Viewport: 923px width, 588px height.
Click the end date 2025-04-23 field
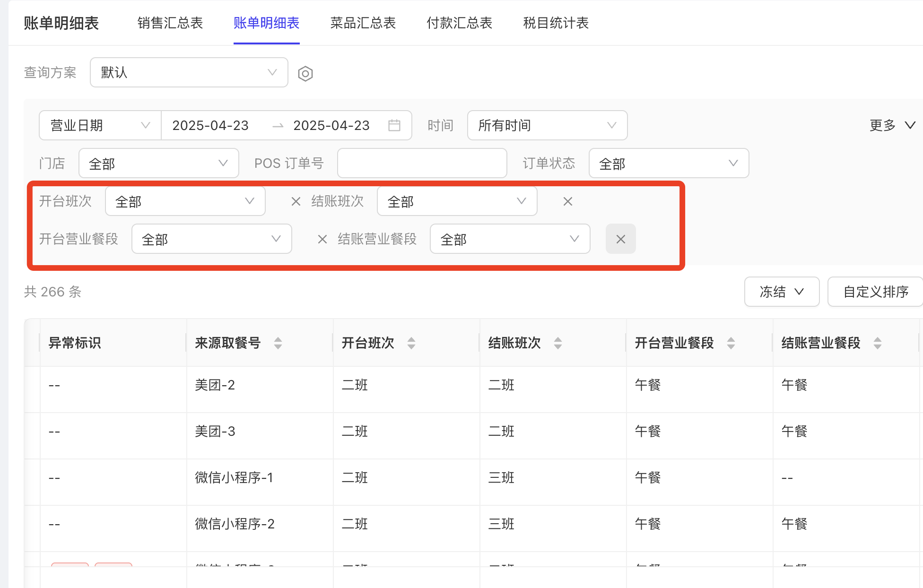(x=331, y=125)
